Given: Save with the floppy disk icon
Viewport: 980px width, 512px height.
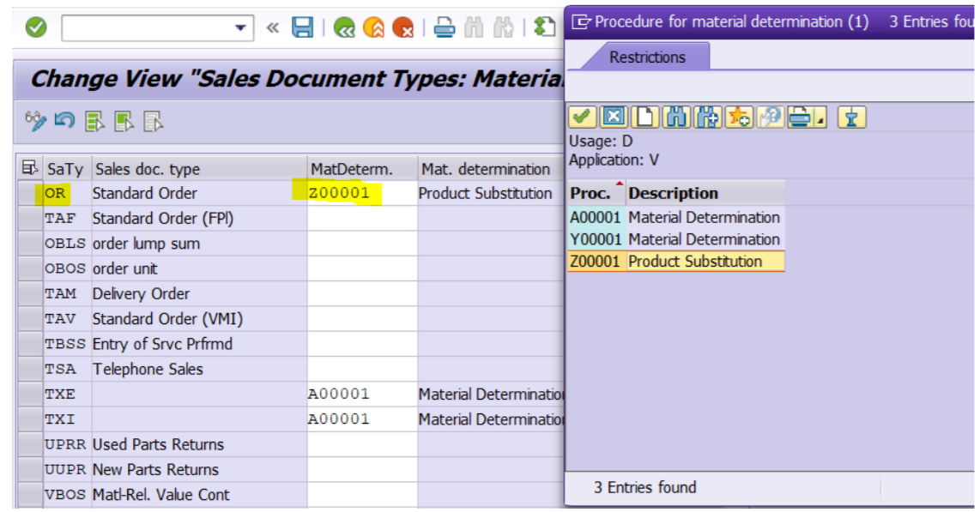Looking at the screenshot, I should click(302, 27).
